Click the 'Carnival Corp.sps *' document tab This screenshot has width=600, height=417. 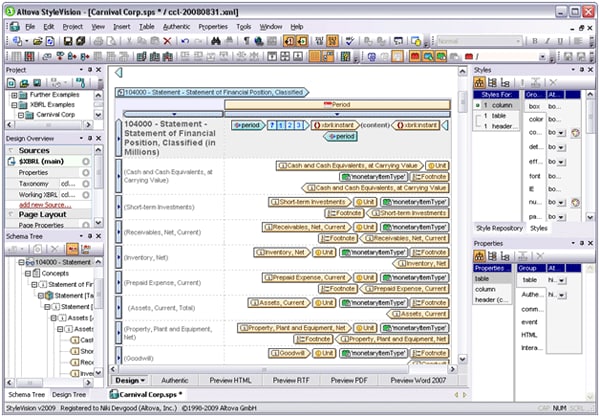(x=147, y=394)
